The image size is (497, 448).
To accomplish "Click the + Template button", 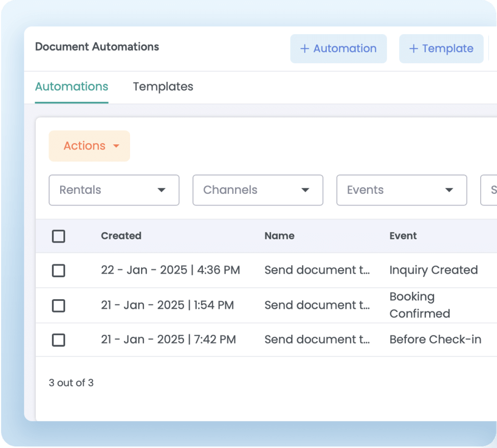I will (x=441, y=49).
